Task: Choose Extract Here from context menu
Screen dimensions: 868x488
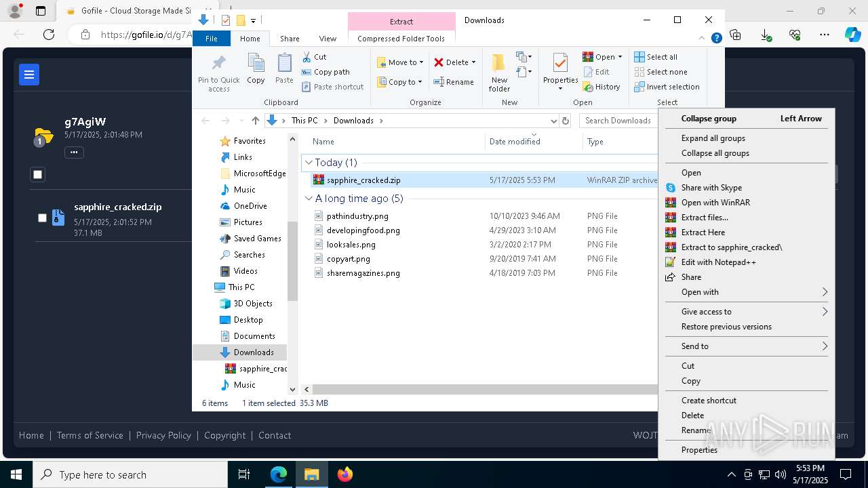Action: (x=746, y=232)
